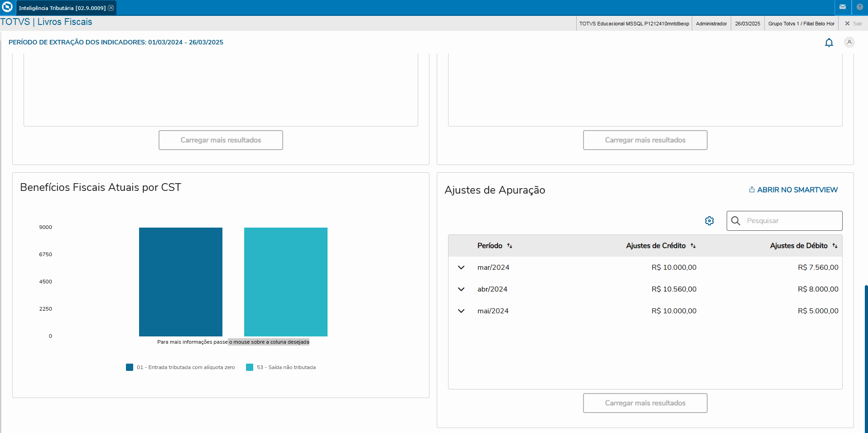Click Grupo Totvs 1 / Filial Belo Hor
868x433 pixels.
pyautogui.click(x=801, y=24)
